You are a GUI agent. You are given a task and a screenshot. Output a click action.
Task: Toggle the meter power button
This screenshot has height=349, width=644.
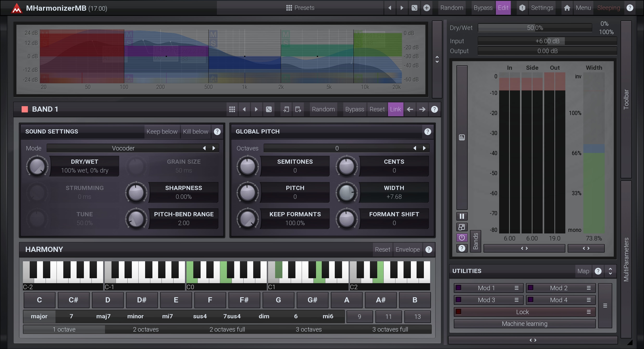point(462,238)
